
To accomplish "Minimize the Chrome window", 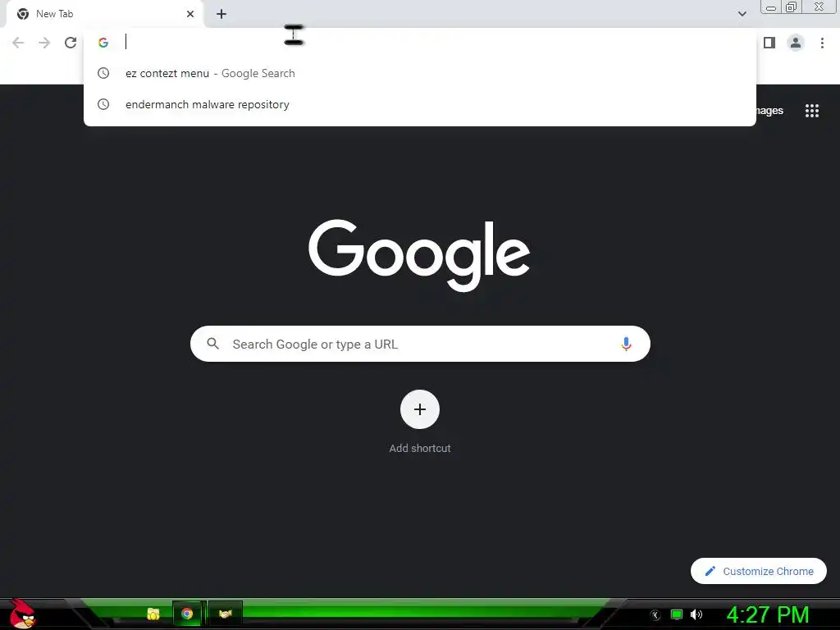I will 771,7.
